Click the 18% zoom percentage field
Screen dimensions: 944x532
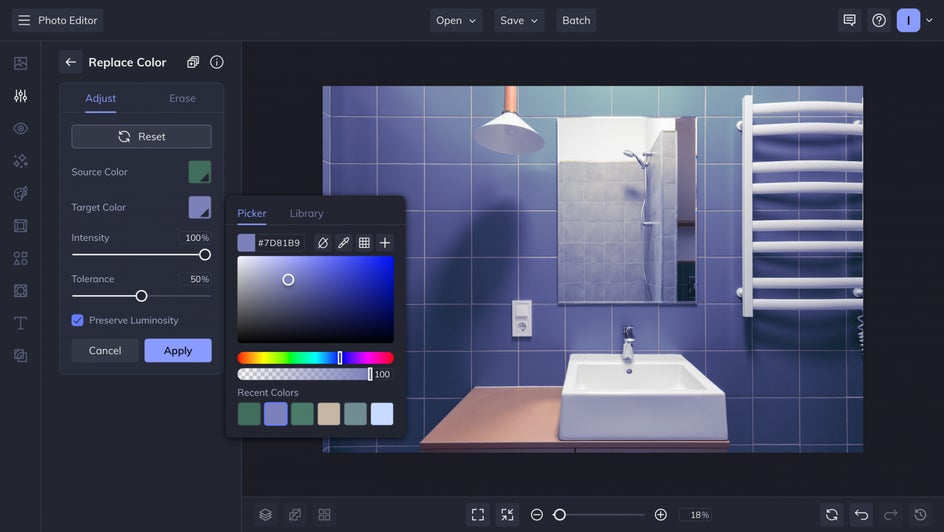pyautogui.click(x=697, y=515)
